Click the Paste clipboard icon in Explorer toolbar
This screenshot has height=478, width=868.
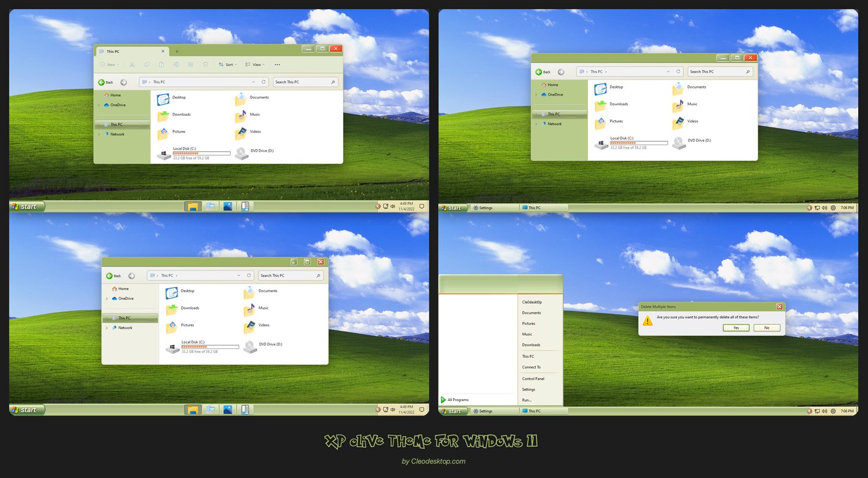coord(161,65)
